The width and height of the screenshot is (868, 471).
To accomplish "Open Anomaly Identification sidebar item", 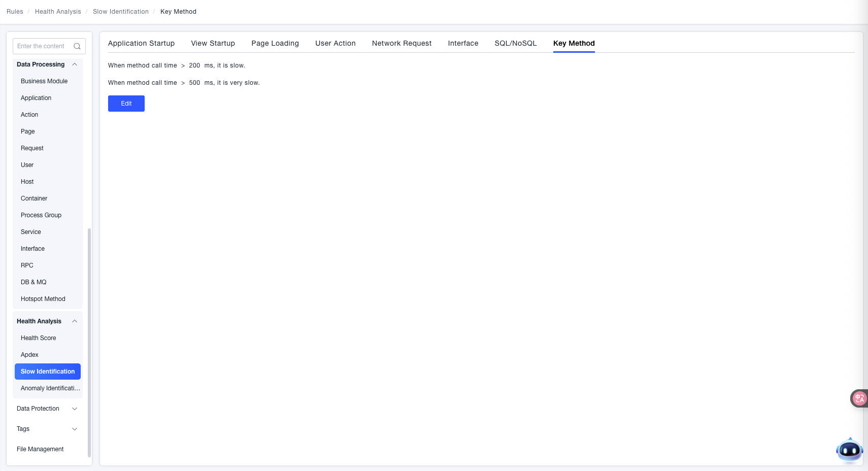I will 50,388.
